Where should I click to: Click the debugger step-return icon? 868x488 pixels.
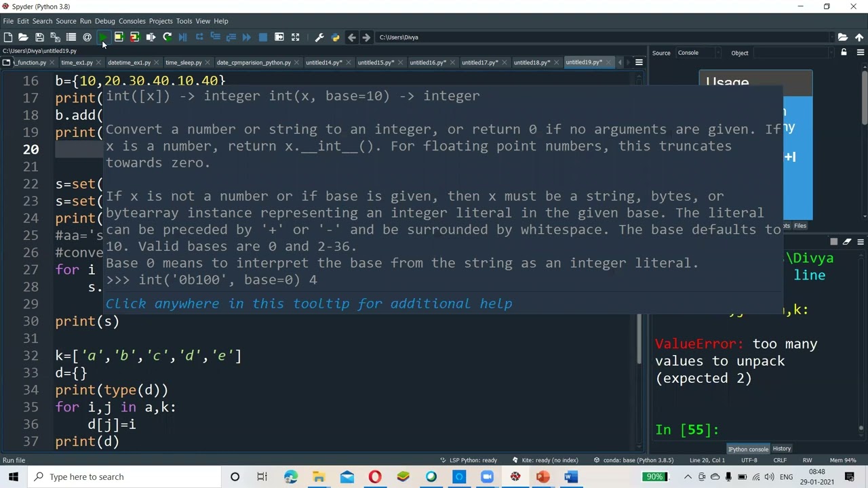231,37
